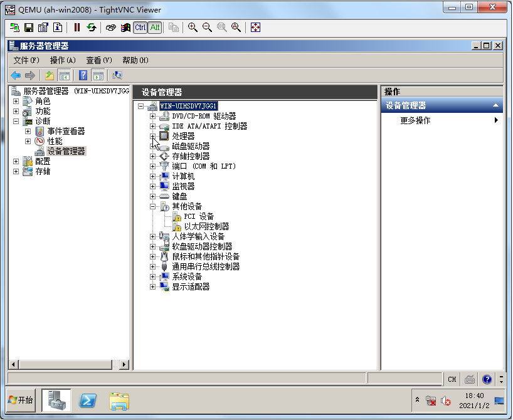The image size is (513, 420).
Task: Expand the 角色 node in left tree
Action: point(16,101)
